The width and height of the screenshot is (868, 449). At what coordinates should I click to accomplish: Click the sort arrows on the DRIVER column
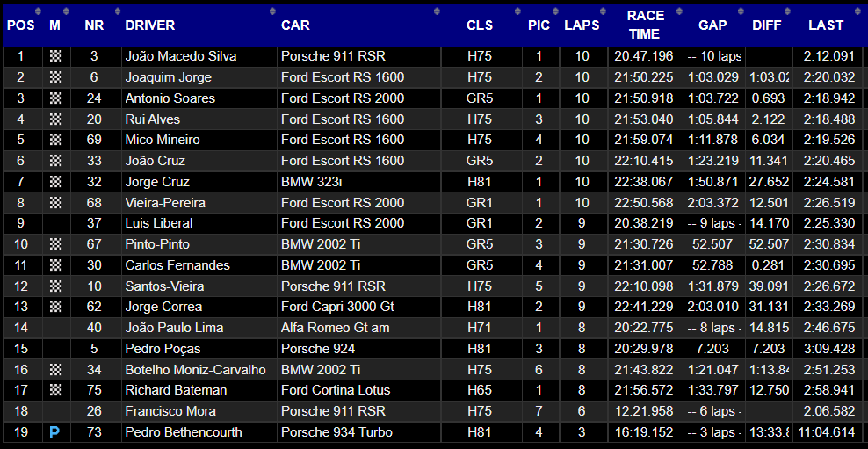tap(272, 11)
